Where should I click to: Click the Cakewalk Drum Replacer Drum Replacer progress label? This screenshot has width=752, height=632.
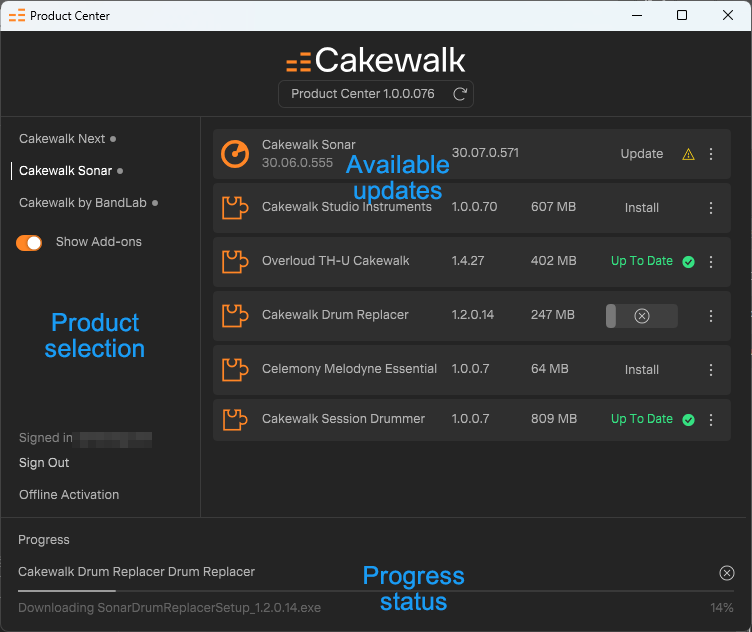tap(136, 572)
